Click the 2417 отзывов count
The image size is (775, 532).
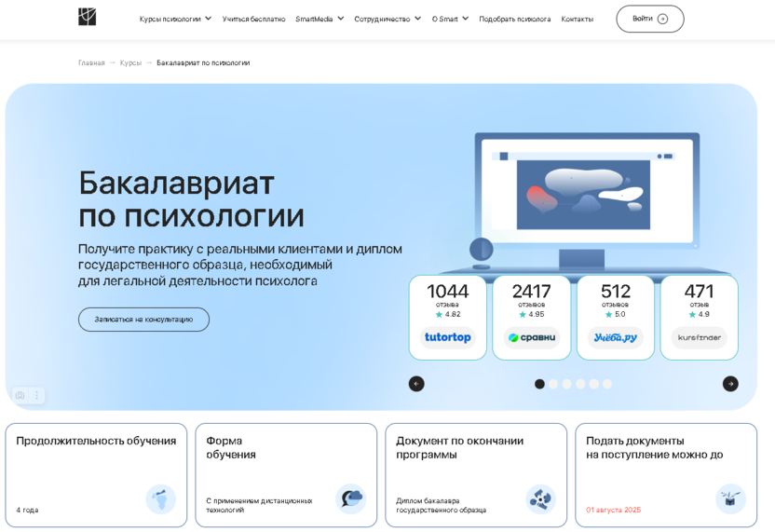532,294
